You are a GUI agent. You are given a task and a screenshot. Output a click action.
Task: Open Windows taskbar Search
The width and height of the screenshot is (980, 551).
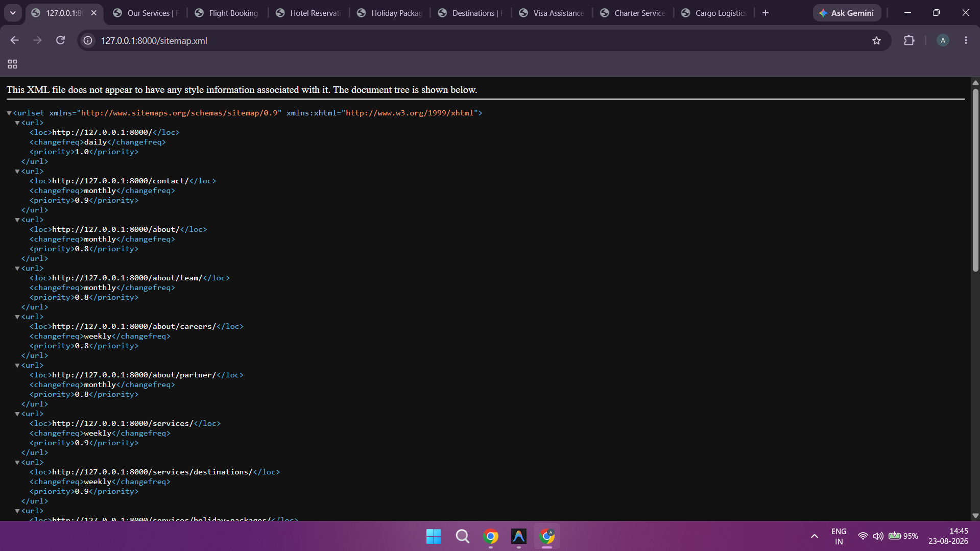coord(463,536)
